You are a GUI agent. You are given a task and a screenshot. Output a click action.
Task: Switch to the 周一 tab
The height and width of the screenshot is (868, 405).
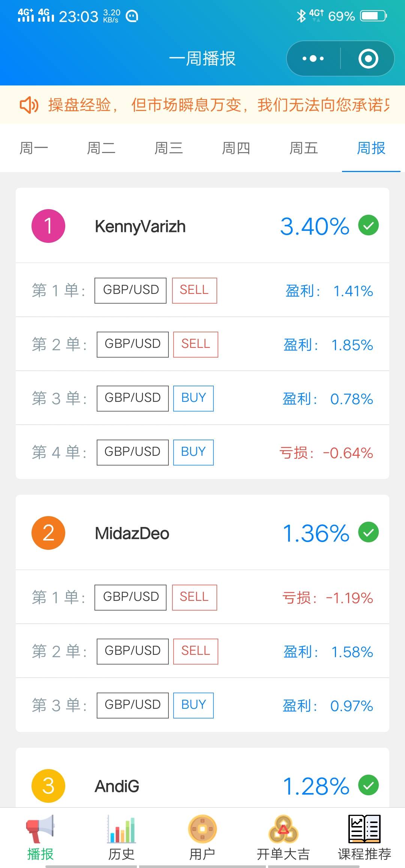[34, 148]
